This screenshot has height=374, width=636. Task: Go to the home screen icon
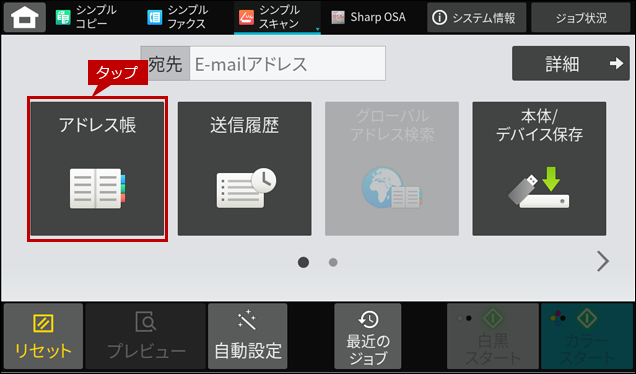25,17
